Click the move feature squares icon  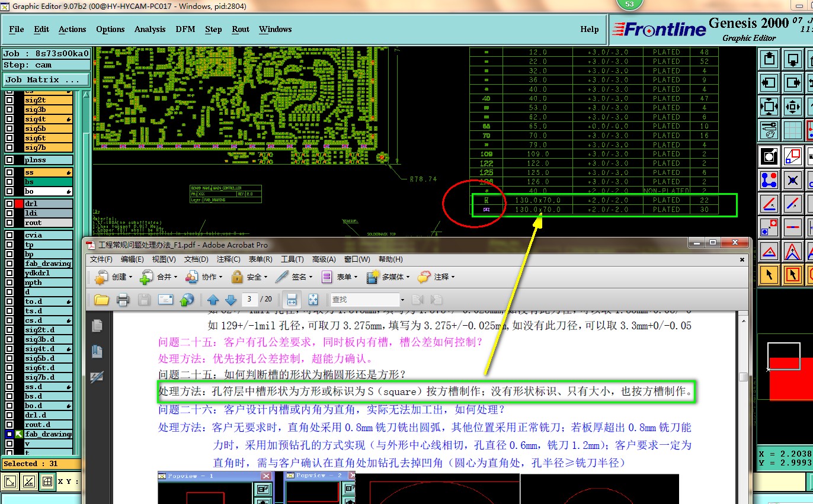point(769,227)
